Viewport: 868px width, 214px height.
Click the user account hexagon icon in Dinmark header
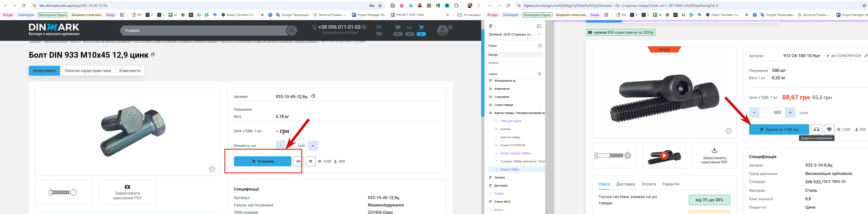(443, 30)
